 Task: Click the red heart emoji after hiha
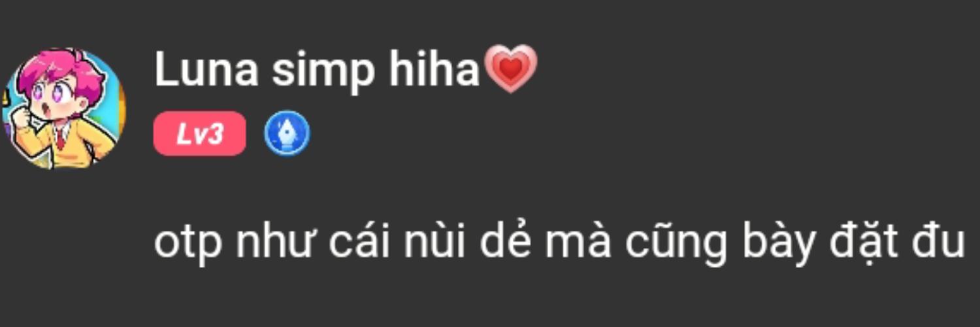coord(511,69)
